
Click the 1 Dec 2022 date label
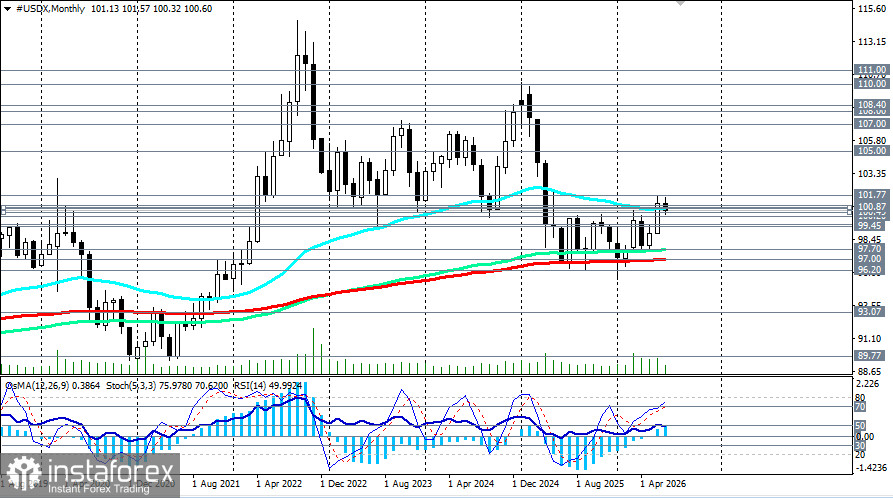pyautogui.click(x=343, y=484)
